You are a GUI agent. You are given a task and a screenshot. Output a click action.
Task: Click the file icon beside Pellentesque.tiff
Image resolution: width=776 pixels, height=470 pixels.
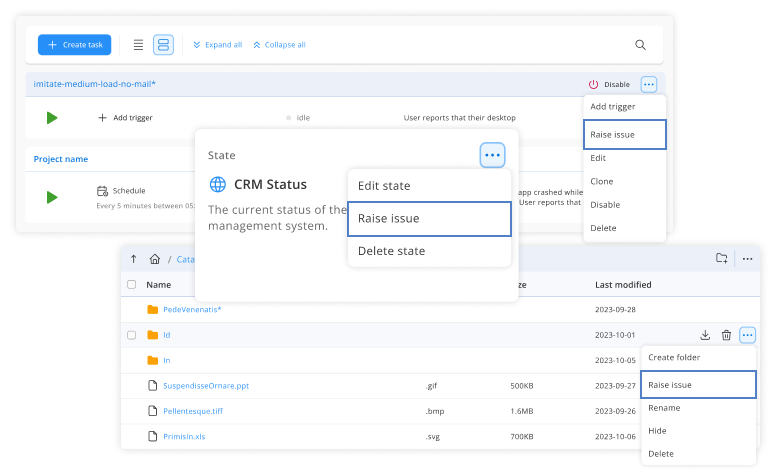(x=152, y=411)
